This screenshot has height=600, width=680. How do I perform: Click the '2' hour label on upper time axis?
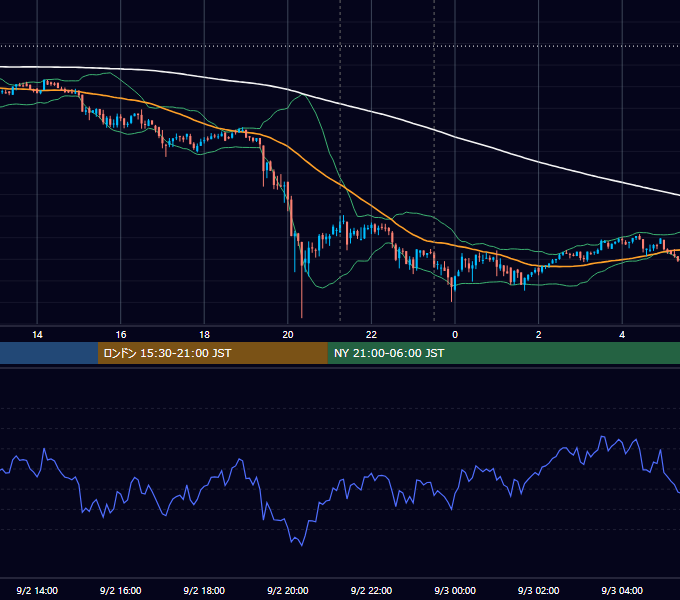[539, 335]
